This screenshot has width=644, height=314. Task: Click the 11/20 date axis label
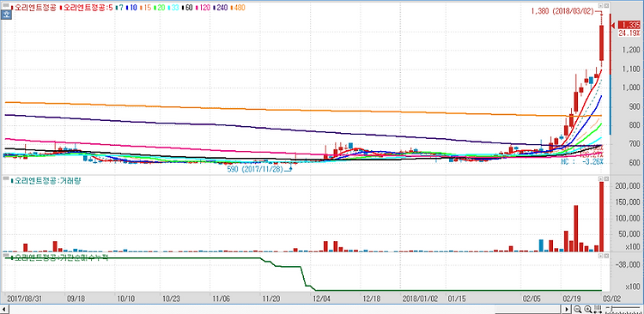tap(270, 298)
